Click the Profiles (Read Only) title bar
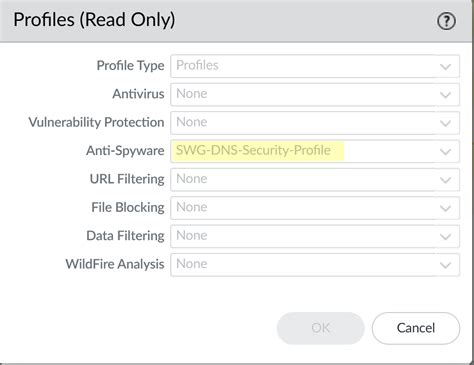Screen dimensions: 474x365 click(x=237, y=21)
